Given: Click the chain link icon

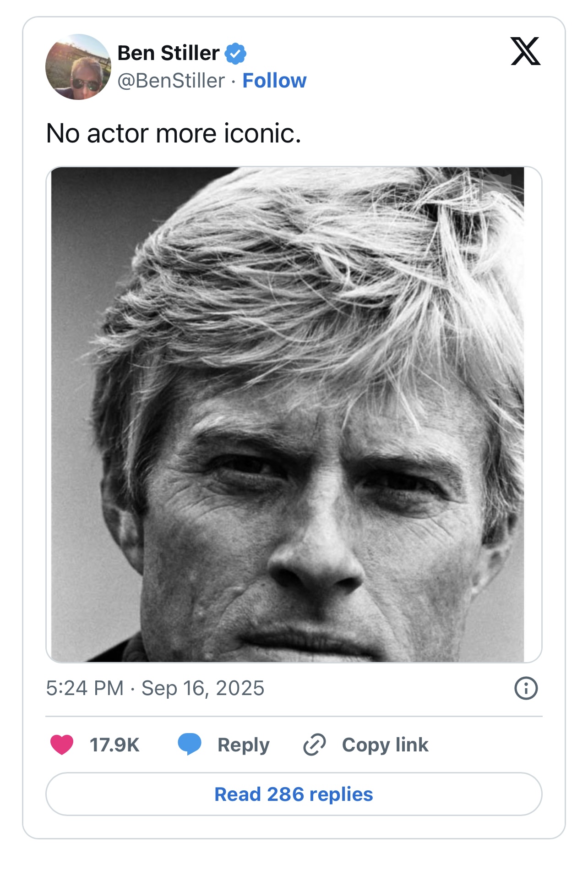Looking at the screenshot, I should click(315, 745).
